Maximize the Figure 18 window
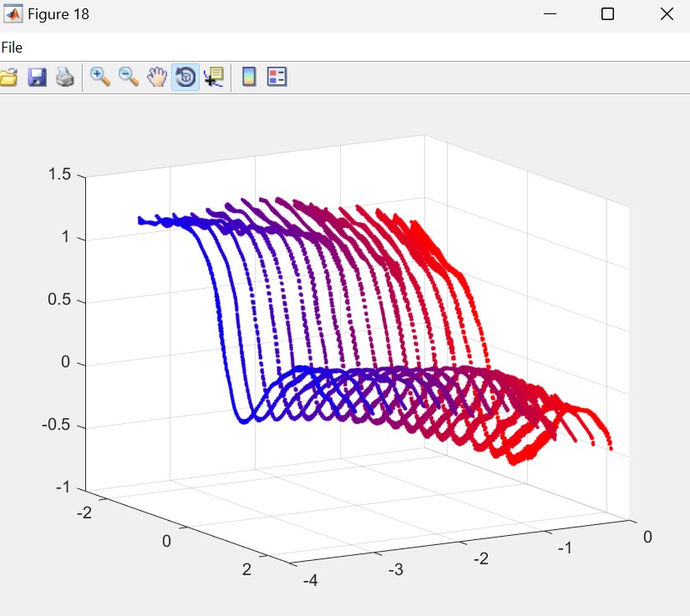690x616 pixels. coord(608,14)
